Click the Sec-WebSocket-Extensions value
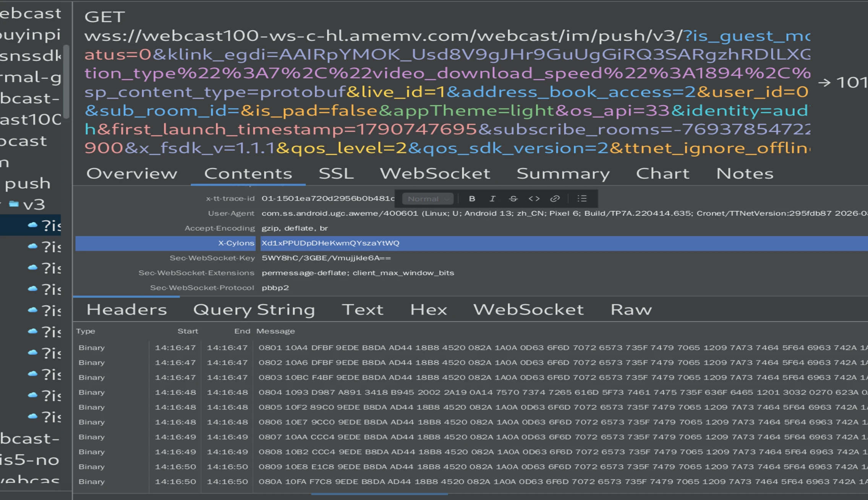The image size is (868, 500). (x=358, y=273)
